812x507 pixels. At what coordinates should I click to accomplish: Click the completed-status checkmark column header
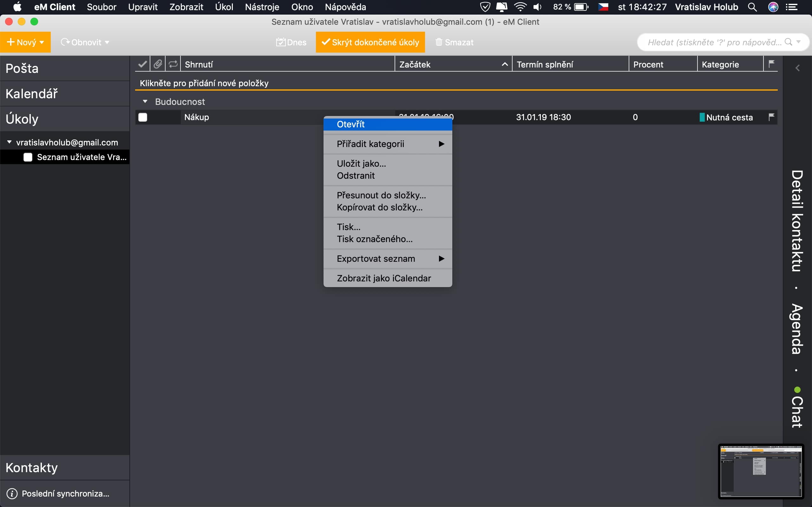coord(142,64)
